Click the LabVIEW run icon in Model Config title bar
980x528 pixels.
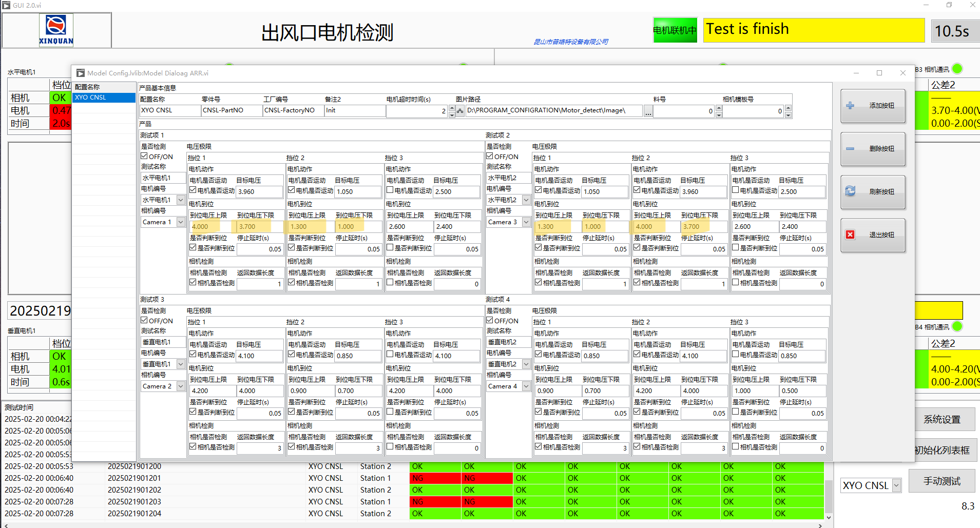point(81,73)
